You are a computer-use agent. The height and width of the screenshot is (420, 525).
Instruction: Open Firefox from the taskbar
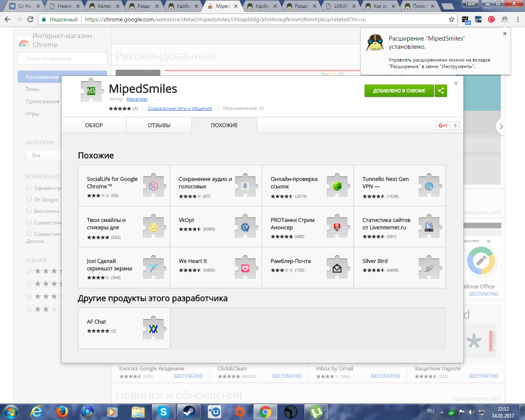click(x=62, y=411)
